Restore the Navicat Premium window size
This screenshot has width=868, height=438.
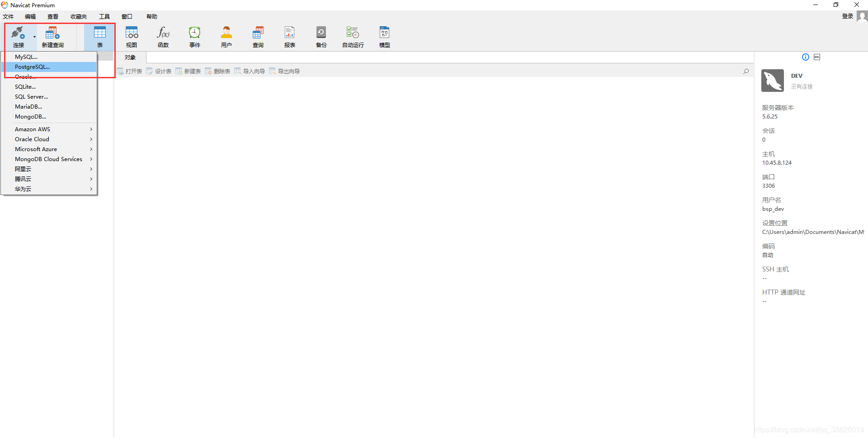tap(836, 5)
